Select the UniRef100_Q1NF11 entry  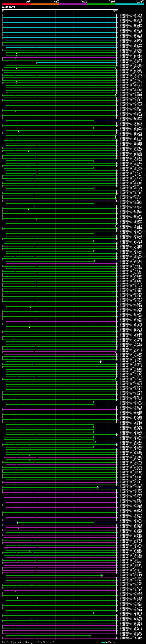(x=131, y=263)
